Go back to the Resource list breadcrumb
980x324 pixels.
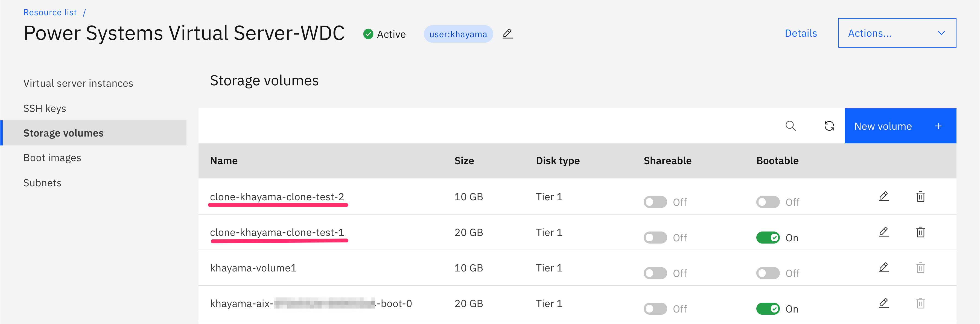[x=50, y=13]
